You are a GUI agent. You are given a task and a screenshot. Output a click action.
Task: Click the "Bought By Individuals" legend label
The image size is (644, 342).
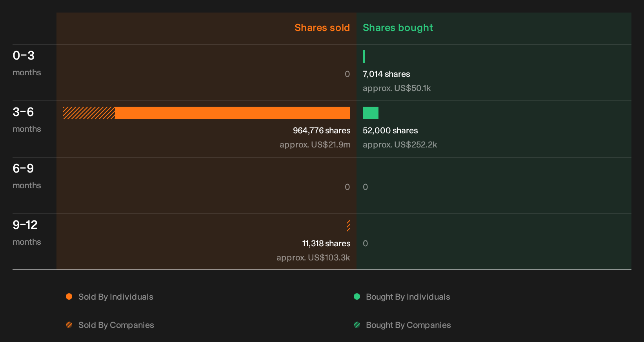click(408, 297)
